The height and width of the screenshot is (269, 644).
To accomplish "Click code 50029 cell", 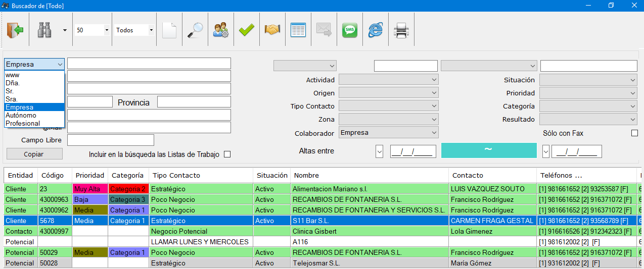I will click(x=55, y=252).
